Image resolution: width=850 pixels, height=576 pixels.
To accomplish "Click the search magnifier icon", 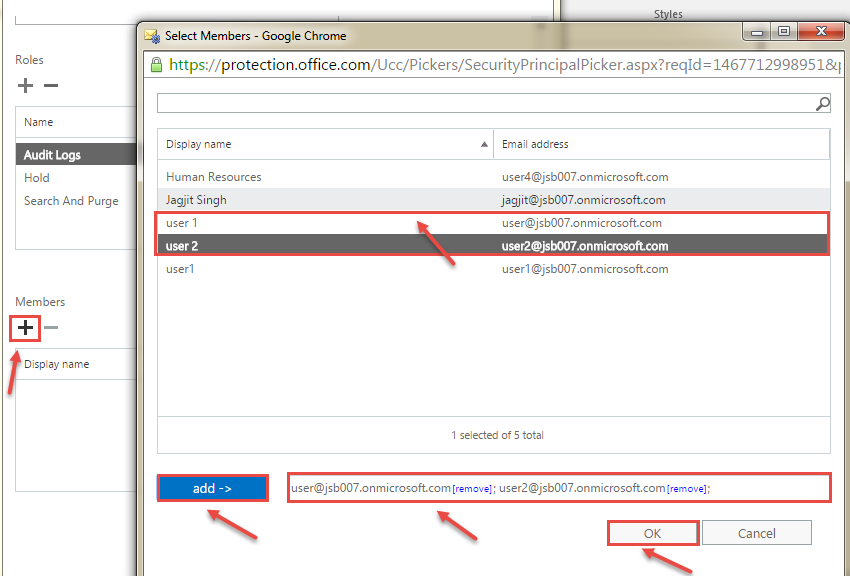I will 823,103.
